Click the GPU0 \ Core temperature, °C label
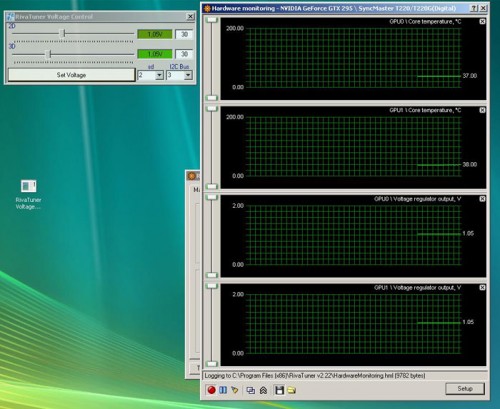 point(425,22)
